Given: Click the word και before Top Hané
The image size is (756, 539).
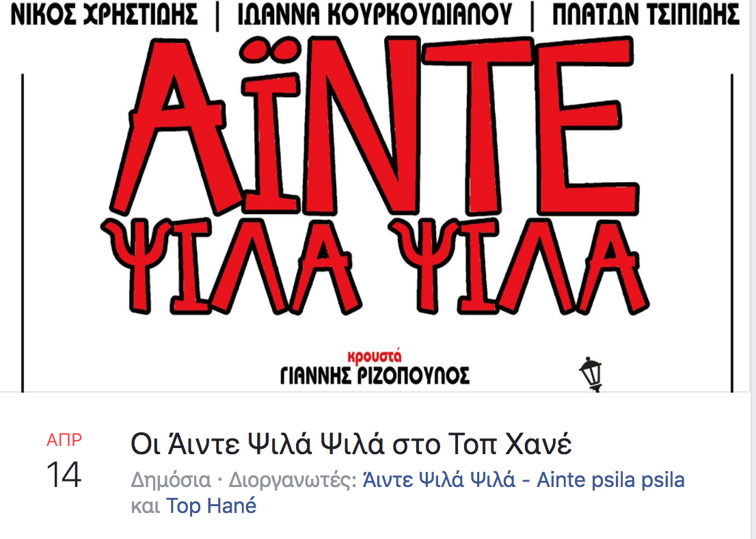Looking at the screenshot, I should pyautogui.click(x=145, y=507).
